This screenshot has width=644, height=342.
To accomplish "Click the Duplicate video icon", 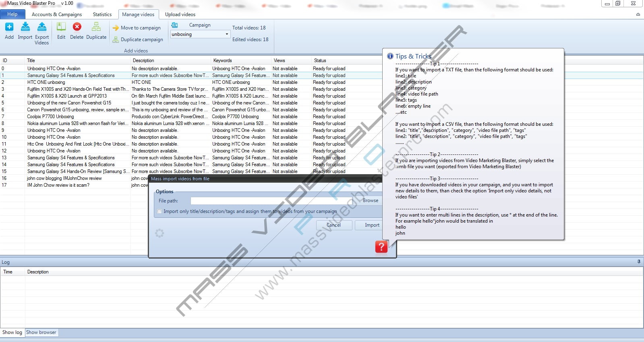I will [96, 27].
